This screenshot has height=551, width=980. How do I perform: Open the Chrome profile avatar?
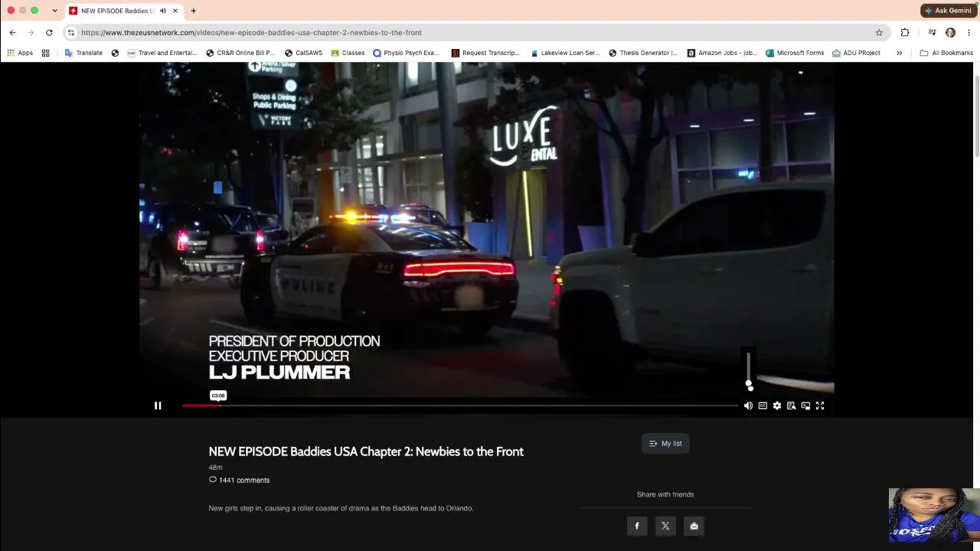[x=950, y=32]
